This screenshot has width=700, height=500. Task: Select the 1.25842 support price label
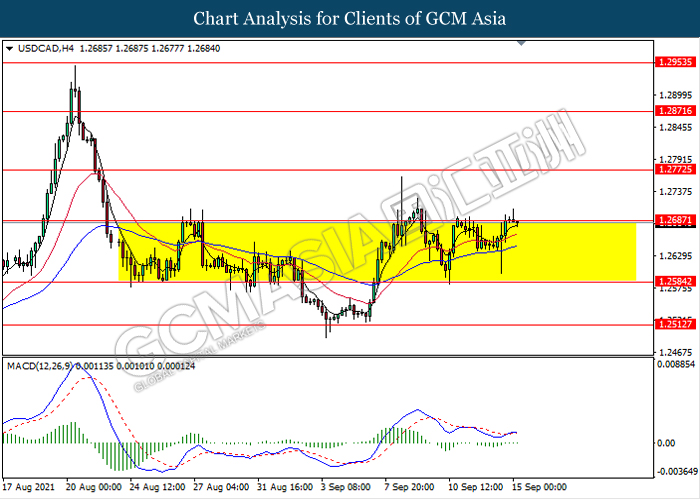point(675,281)
